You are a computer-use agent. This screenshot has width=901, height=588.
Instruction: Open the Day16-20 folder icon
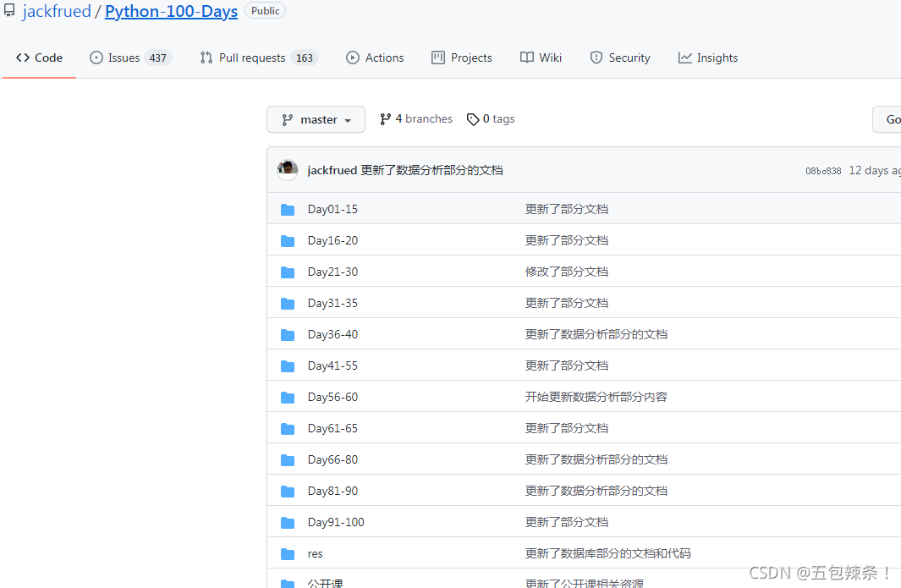pyautogui.click(x=288, y=241)
